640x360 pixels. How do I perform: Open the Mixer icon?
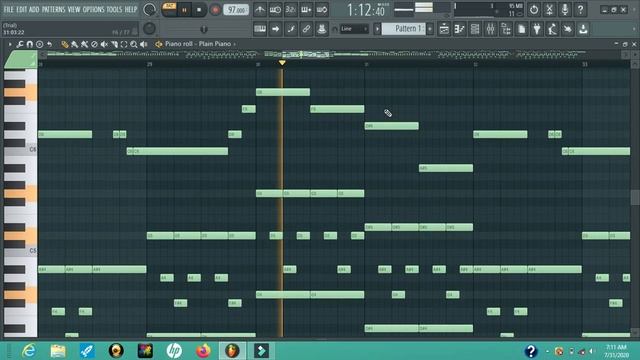point(490,29)
